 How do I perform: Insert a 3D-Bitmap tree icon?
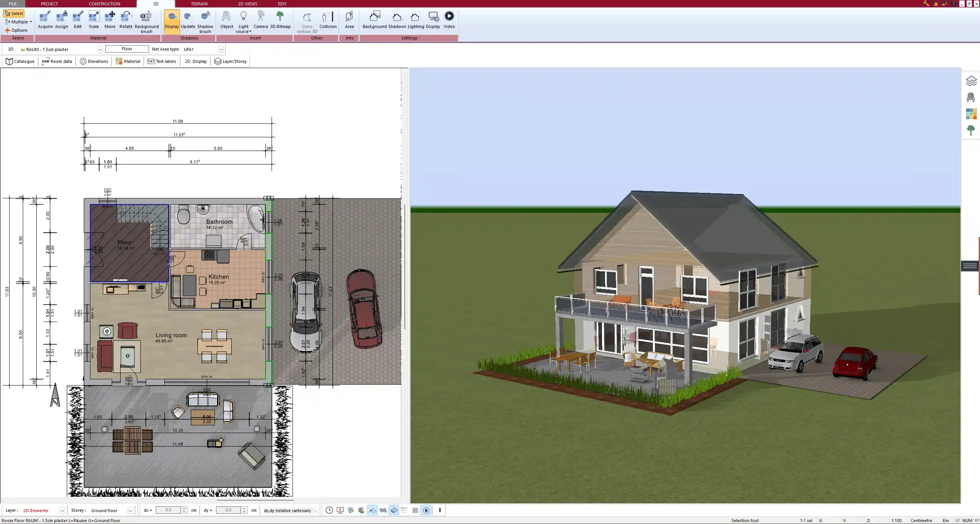coord(280,20)
